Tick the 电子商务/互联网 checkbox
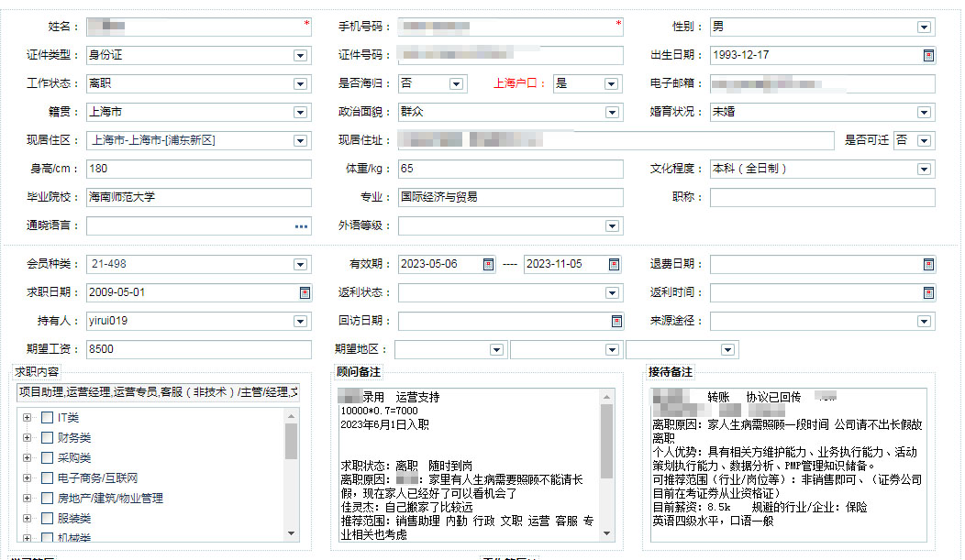965x560 pixels. pos(47,478)
